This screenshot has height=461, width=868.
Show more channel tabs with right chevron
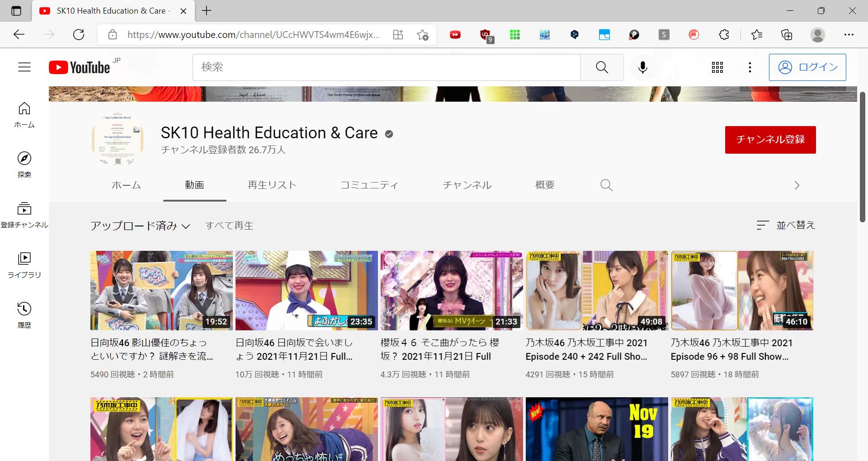[797, 185]
